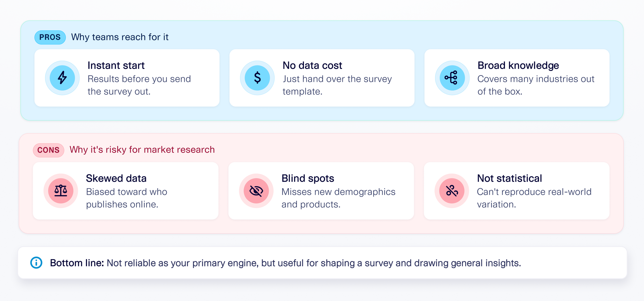Click the 'Why teams reach for it' heading
Screen dimensions: 644x301
point(120,37)
